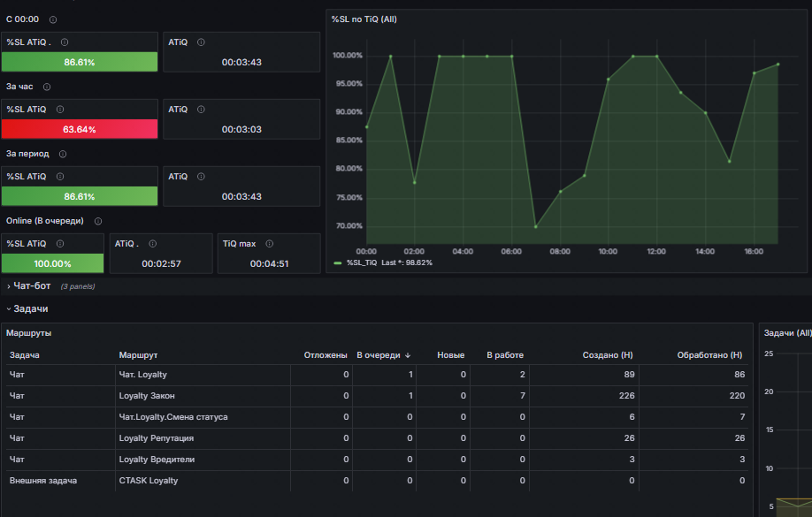
Task: Click 'В работе' value 7 for Loyalty Закон
Action: coord(523,396)
